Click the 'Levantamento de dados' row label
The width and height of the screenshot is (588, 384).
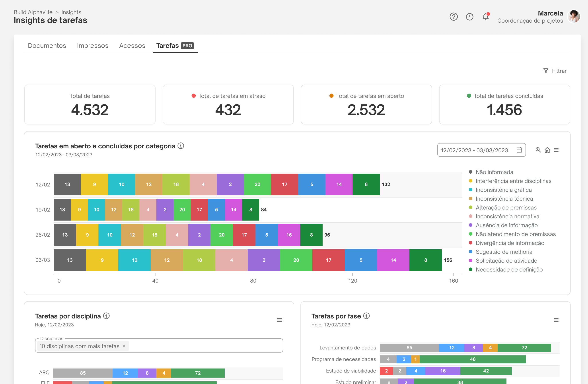[348, 348]
